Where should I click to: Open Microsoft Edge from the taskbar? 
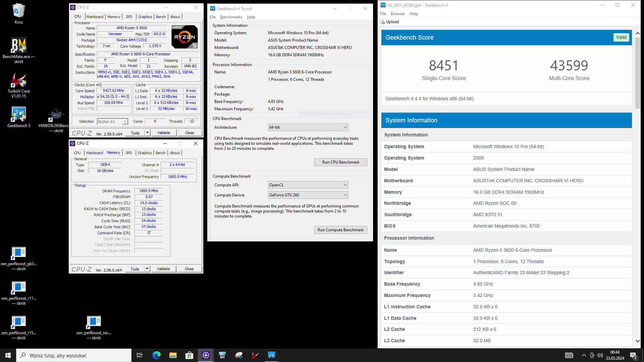click(x=157, y=355)
